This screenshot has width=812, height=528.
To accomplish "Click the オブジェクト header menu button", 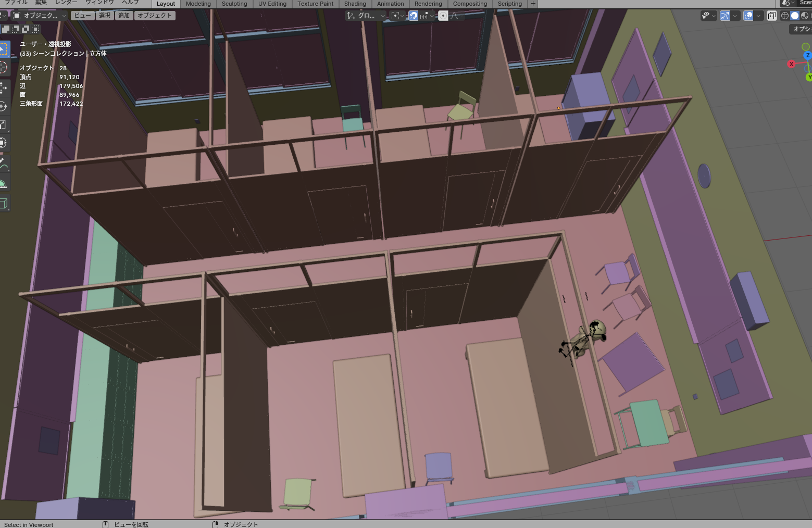I will point(155,16).
